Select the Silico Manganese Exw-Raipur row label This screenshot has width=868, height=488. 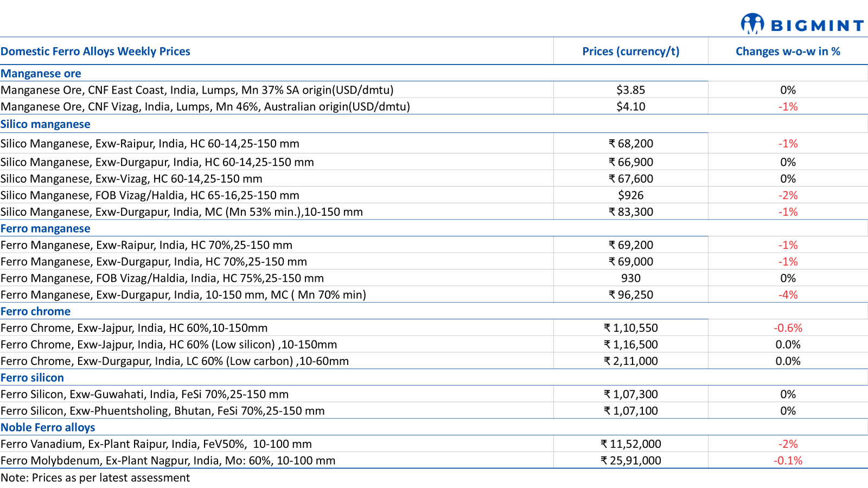click(x=150, y=144)
